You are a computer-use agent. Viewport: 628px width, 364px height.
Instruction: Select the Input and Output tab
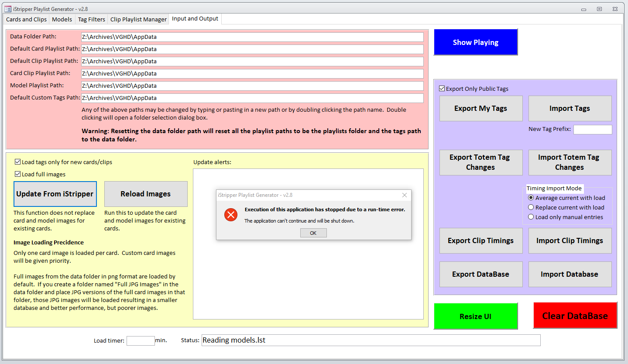pos(195,19)
